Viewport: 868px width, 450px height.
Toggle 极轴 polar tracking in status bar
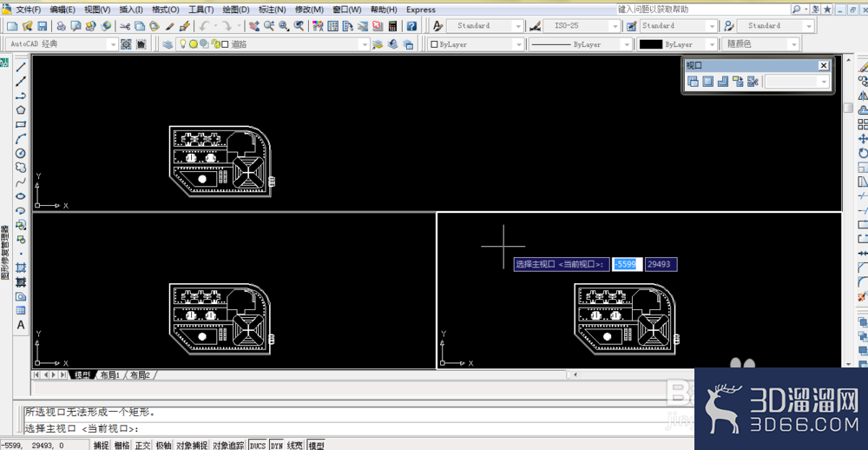[163, 446]
